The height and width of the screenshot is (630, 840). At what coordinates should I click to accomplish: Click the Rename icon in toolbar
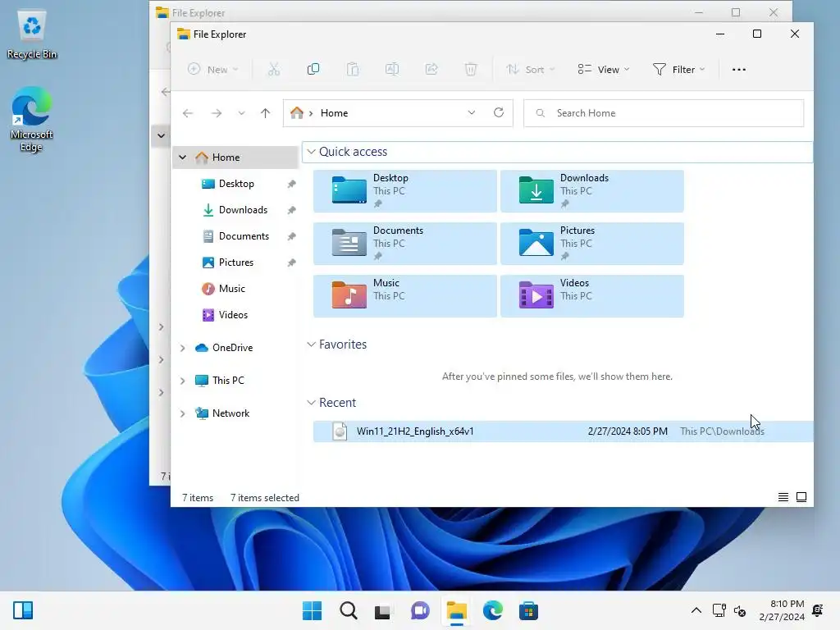click(x=392, y=69)
